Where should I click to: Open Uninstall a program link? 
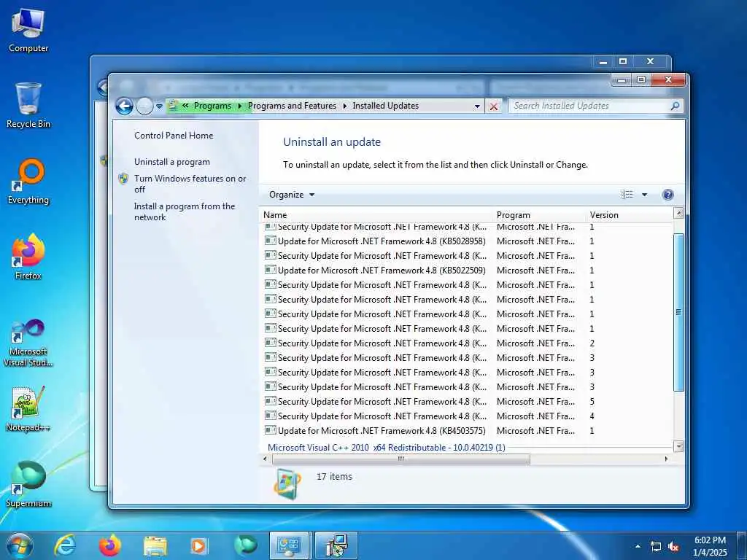172,162
